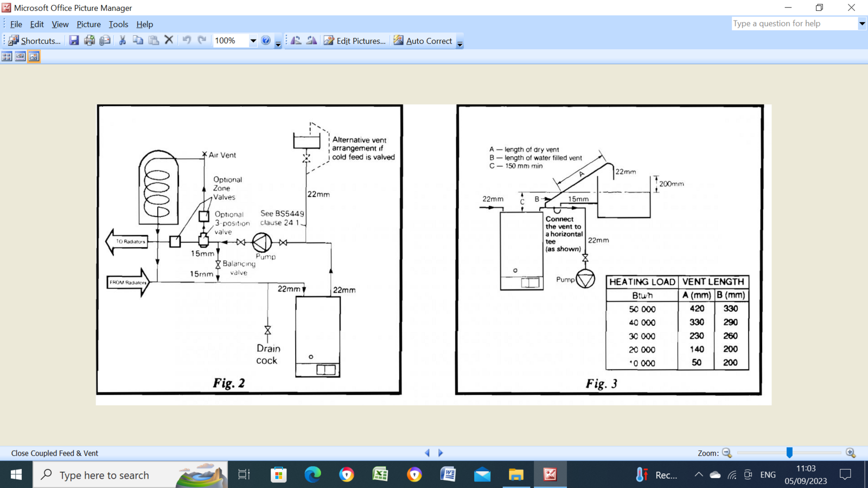
Task: Switch to Filmstrip view
Action: pyautogui.click(x=20, y=56)
